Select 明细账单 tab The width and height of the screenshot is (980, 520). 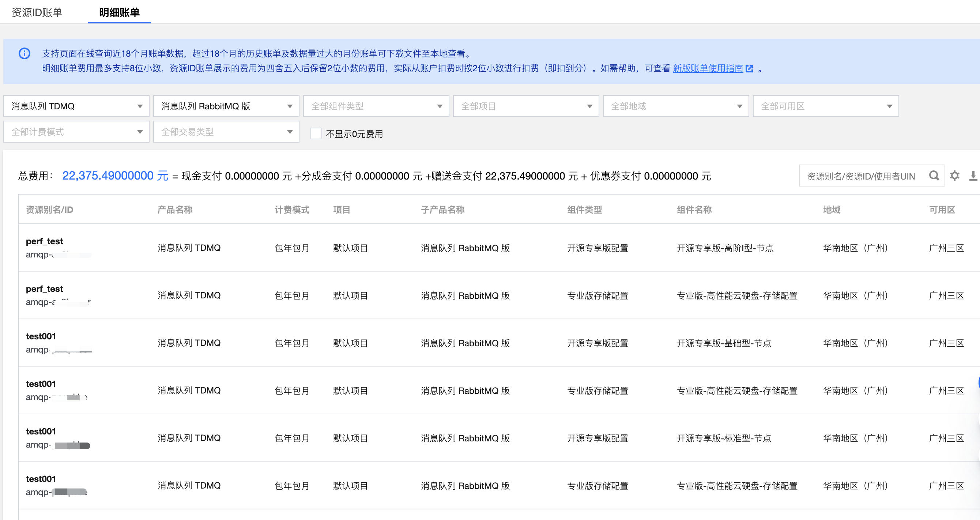[x=119, y=12]
